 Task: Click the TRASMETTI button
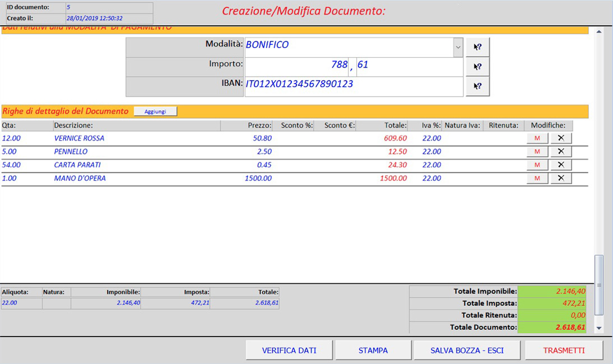point(564,351)
